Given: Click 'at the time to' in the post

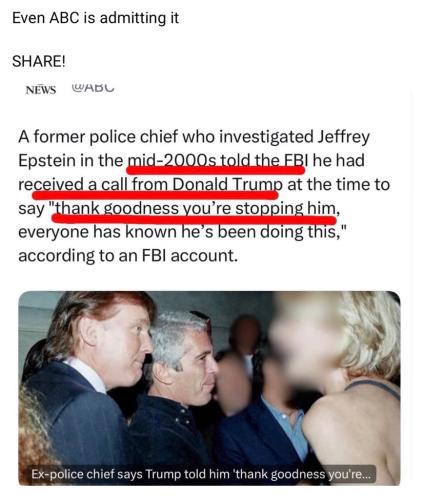Looking at the screenshot, I should 338,184.
